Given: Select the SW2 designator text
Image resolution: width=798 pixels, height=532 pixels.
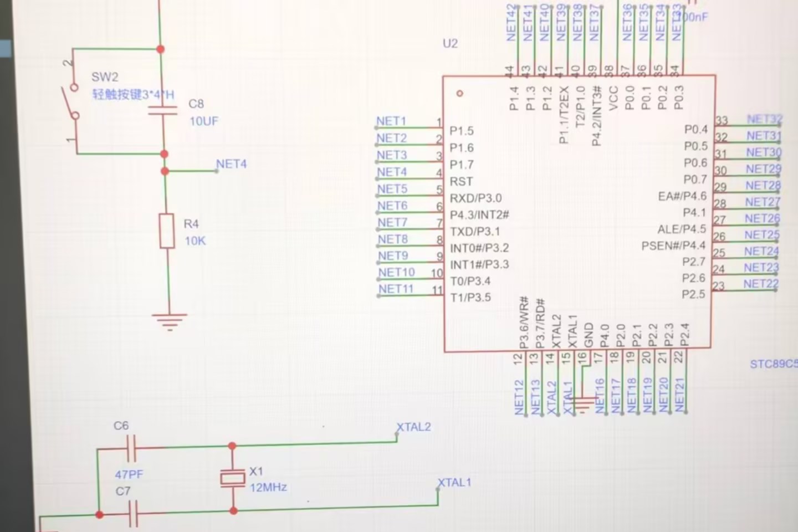Looking at the screenshot, I should click(105, 77).
